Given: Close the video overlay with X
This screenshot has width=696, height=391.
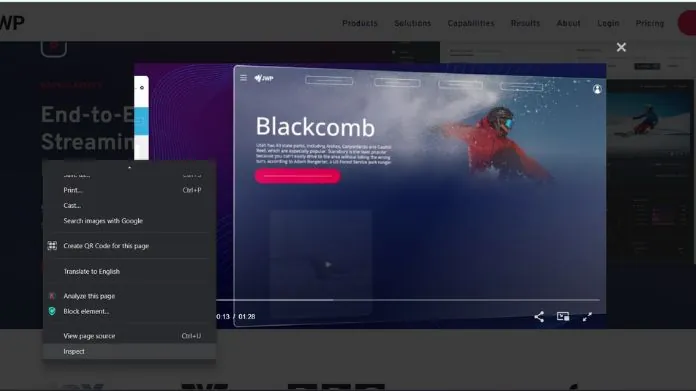Looking at the screenshot, I should pyautogui.click(x=621, y=47).
